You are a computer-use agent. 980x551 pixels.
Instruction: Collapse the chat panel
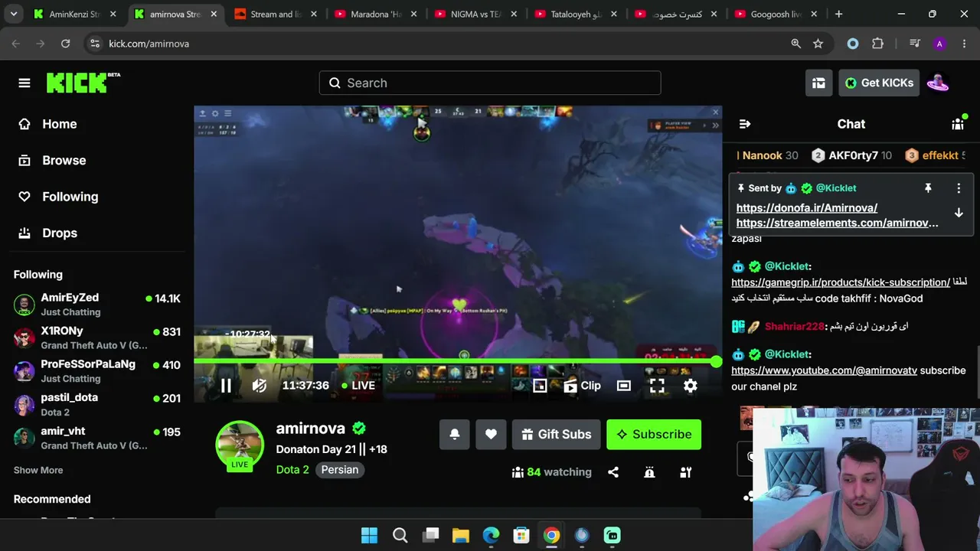745,124
